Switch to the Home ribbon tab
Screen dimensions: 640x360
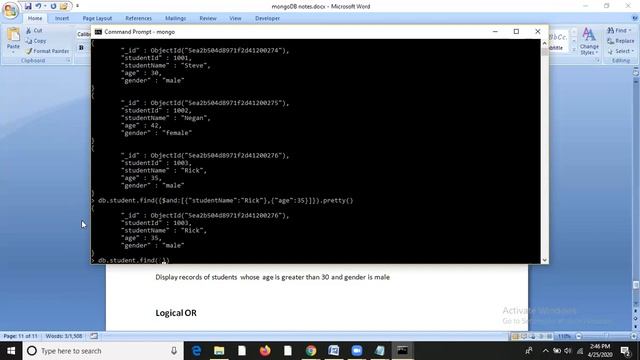click(35, 18)
